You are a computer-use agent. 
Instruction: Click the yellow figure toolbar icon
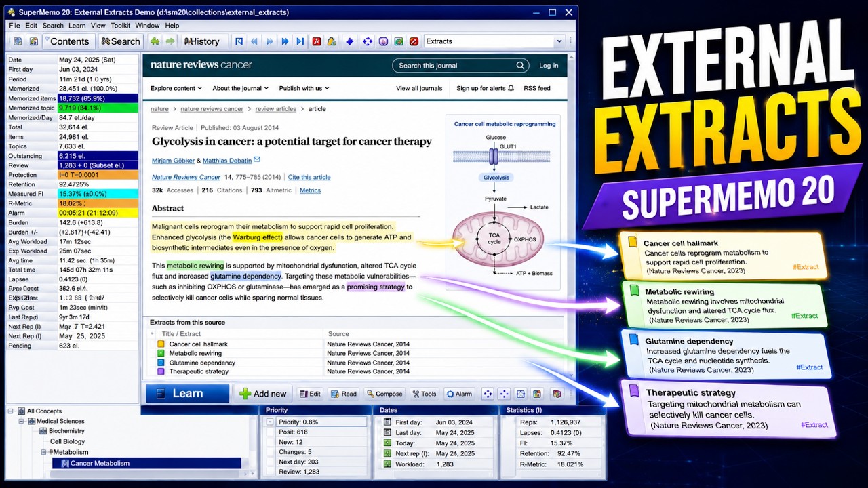[332, 41]
